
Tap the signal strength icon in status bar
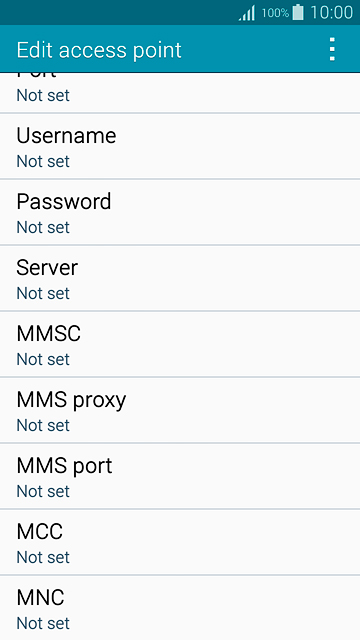tap(247, 13)
